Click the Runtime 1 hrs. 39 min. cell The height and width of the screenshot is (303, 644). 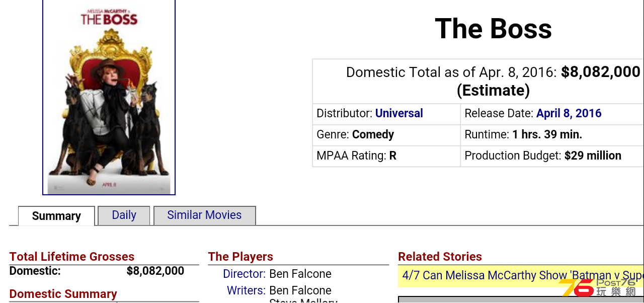552,135
